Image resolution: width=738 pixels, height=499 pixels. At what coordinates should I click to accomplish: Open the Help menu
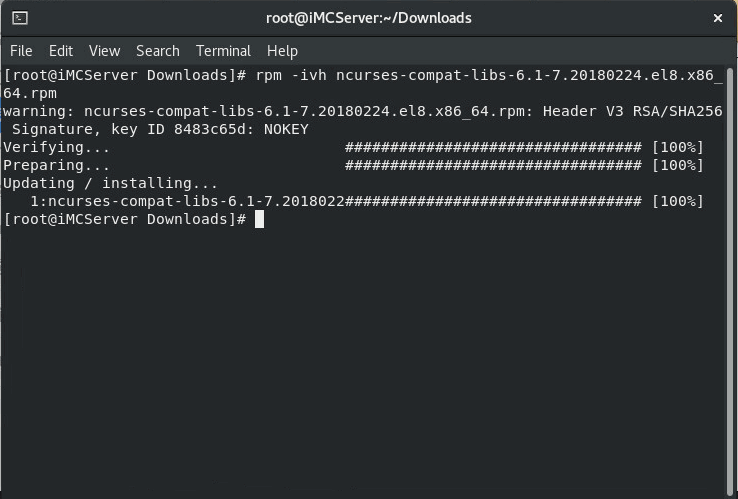[x=282, y=51]
